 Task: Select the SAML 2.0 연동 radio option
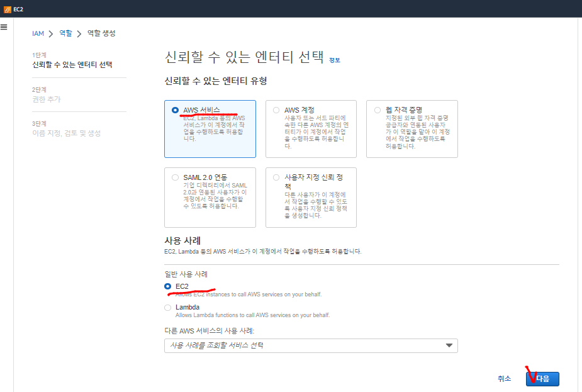pyautogui.click(x=175, y=177)
